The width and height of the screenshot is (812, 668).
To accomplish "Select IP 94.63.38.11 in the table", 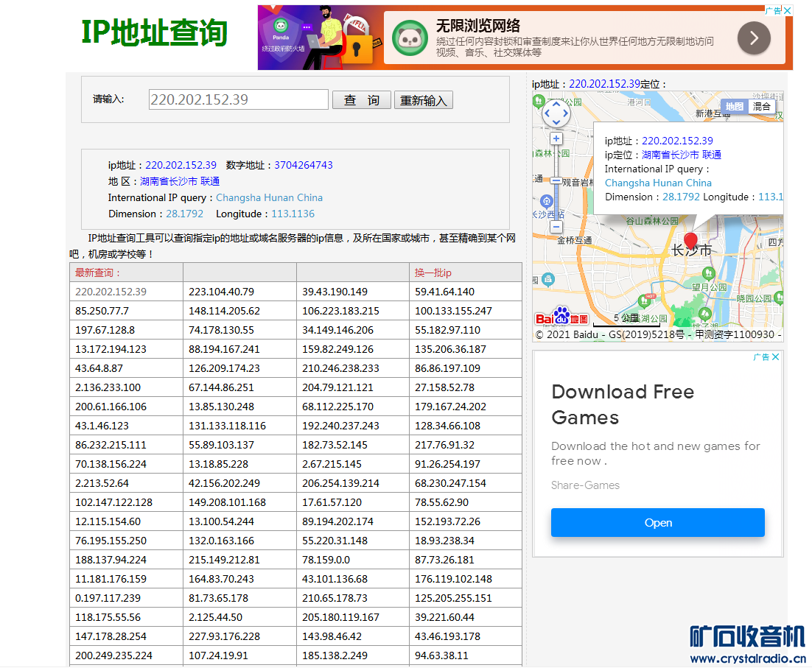I will [x=441, y=655].
